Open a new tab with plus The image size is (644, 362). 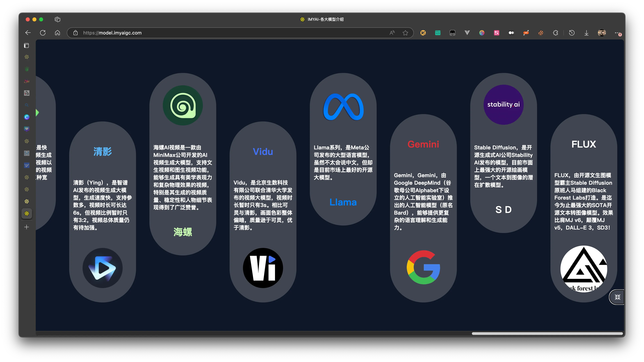coord(27,227)
